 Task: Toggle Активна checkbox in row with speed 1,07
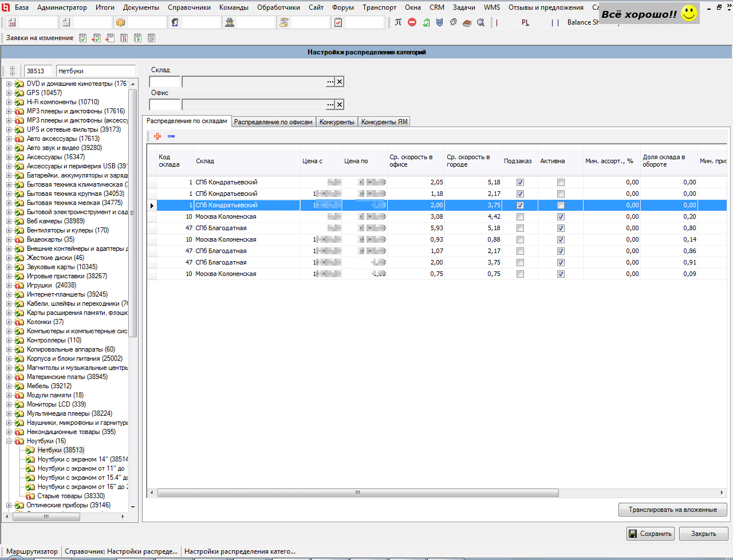(561, 251)
